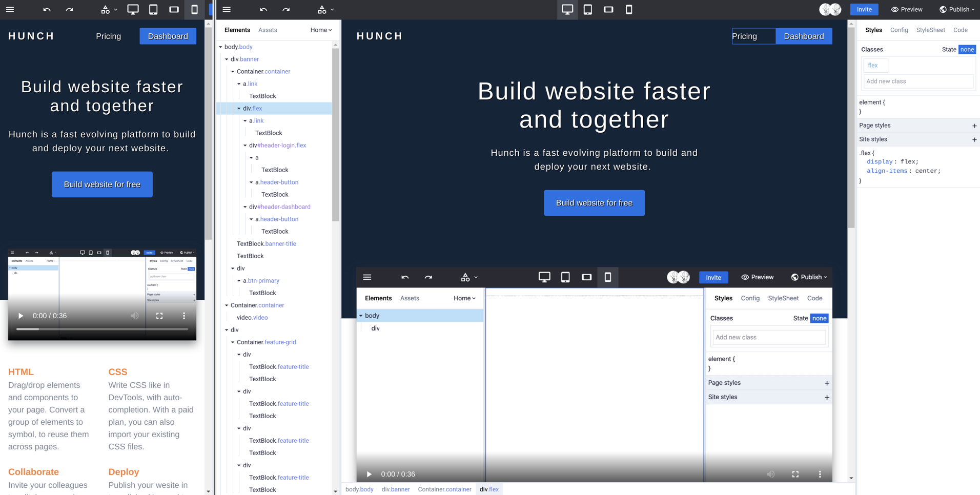The width and height of the screenshot is (980, 495).
Task: Open the Publish dropdown at top right
Action: coord(956,10)
